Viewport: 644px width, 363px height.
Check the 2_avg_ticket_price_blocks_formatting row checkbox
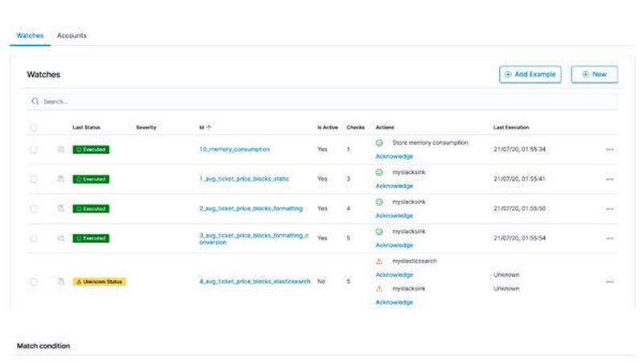click(x=34, y=208)
